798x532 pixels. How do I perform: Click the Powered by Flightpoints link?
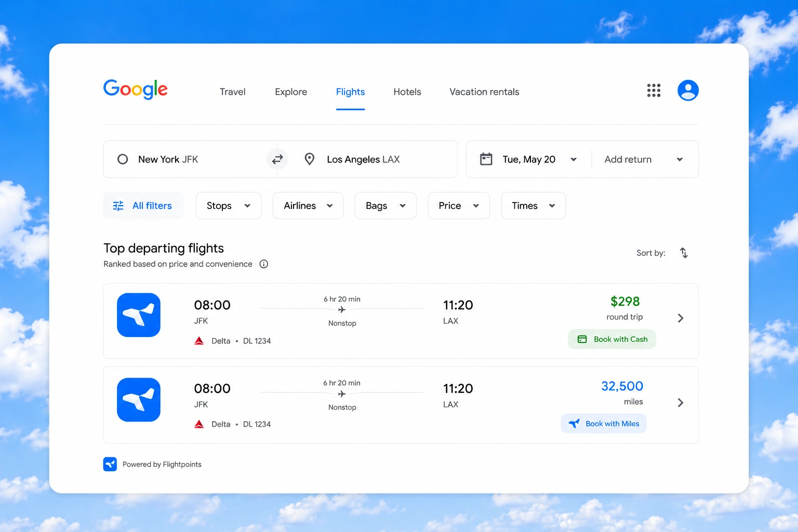pos(162,464)
